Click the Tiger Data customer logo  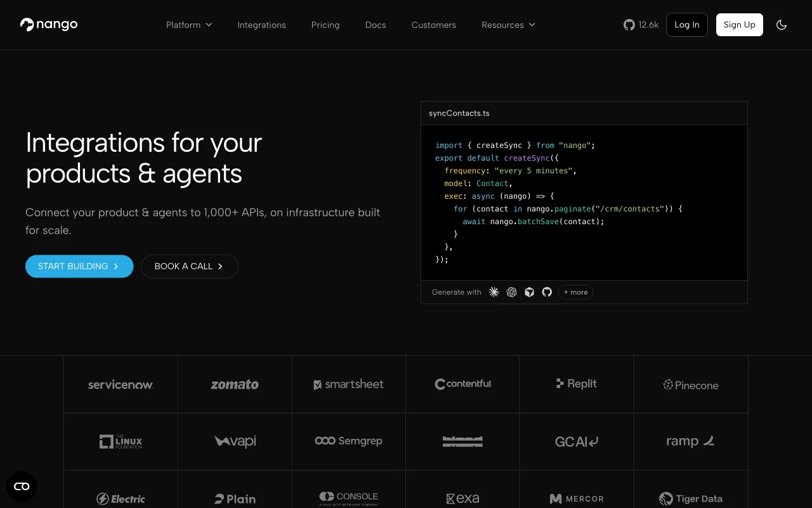point(691,499)
